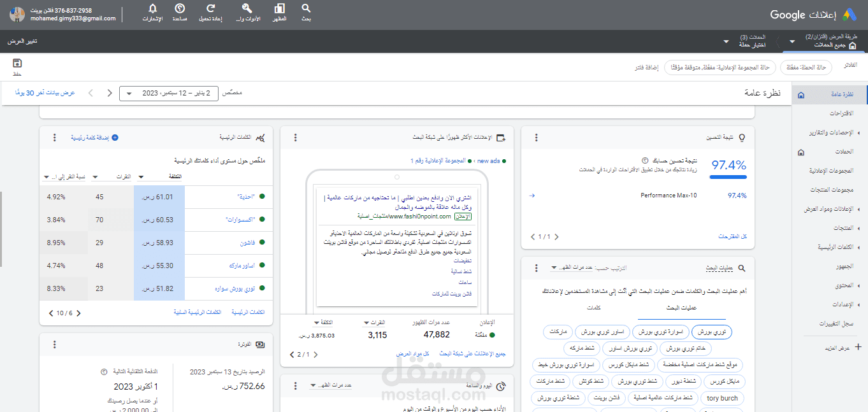Click the campaign status enabled filter chip

coord(806,67)
